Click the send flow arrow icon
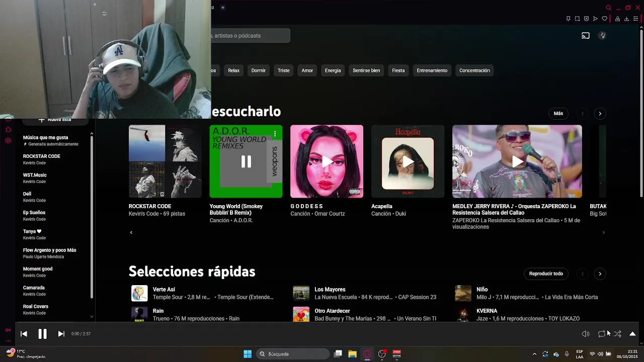 595,19
